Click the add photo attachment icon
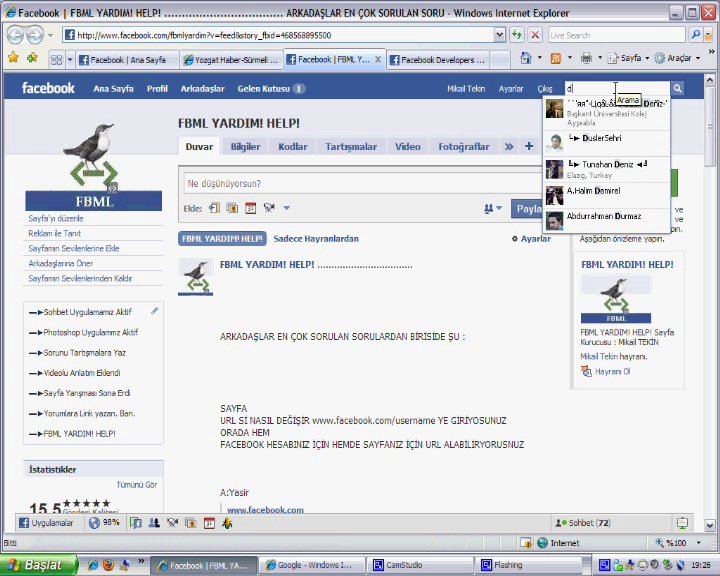The width and height of the screenshot is (720, 576). [x=232, y=208]
